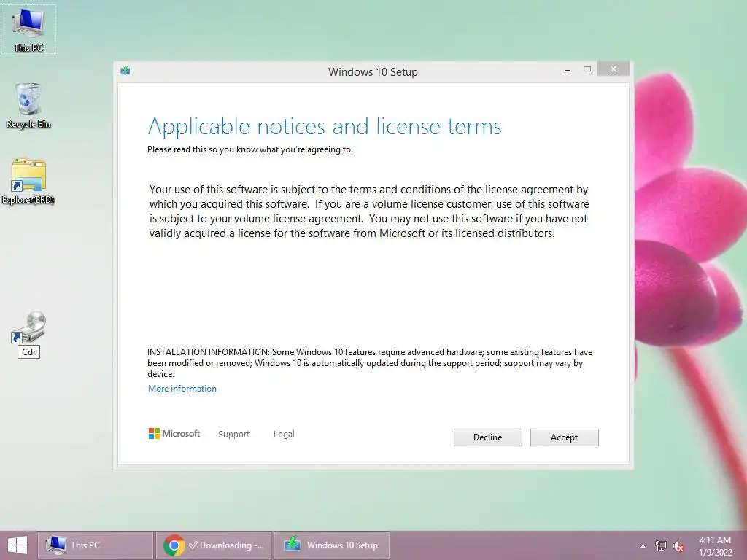
Task: Switch to Chrome Downloading taskbar item
Action: pyautogui.click(x=214, y=545)
